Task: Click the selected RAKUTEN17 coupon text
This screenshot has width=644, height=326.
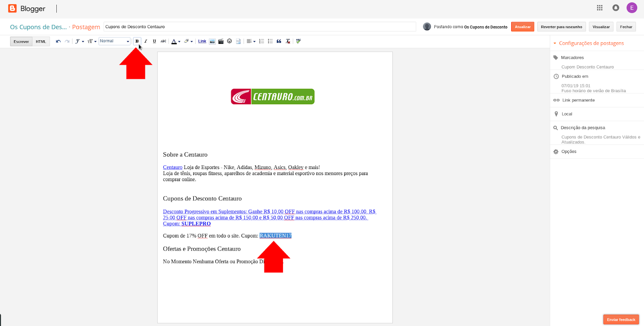Action: click(275, 236)
